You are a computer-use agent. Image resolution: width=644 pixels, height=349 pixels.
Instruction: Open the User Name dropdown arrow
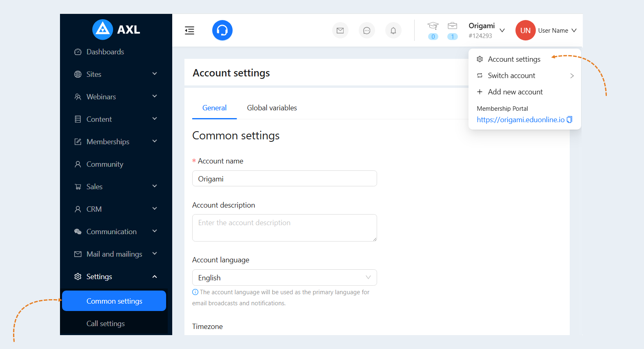574,31
